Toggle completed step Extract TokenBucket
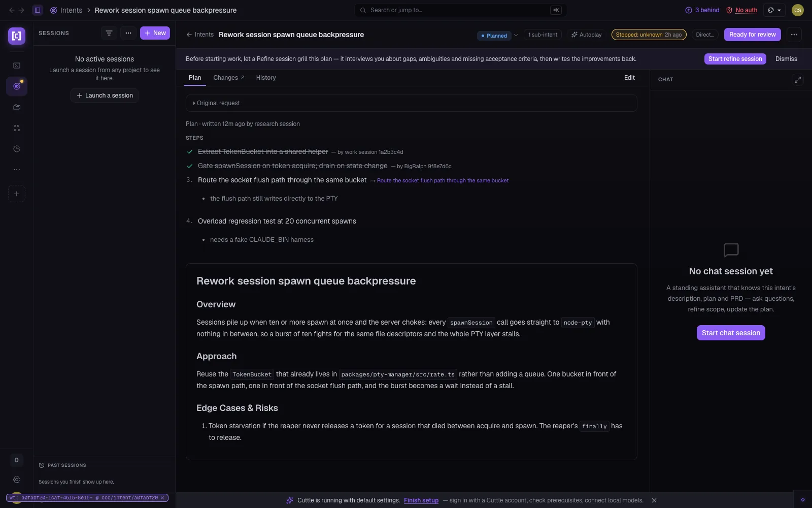812x508 pixels. tap(190, 152)
